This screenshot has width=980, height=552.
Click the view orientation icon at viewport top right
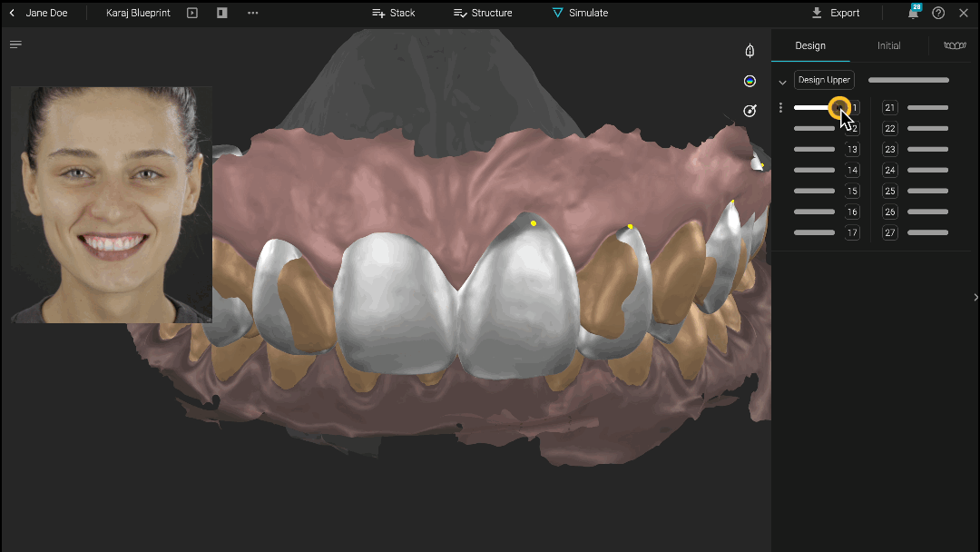(x=750, y=51)
